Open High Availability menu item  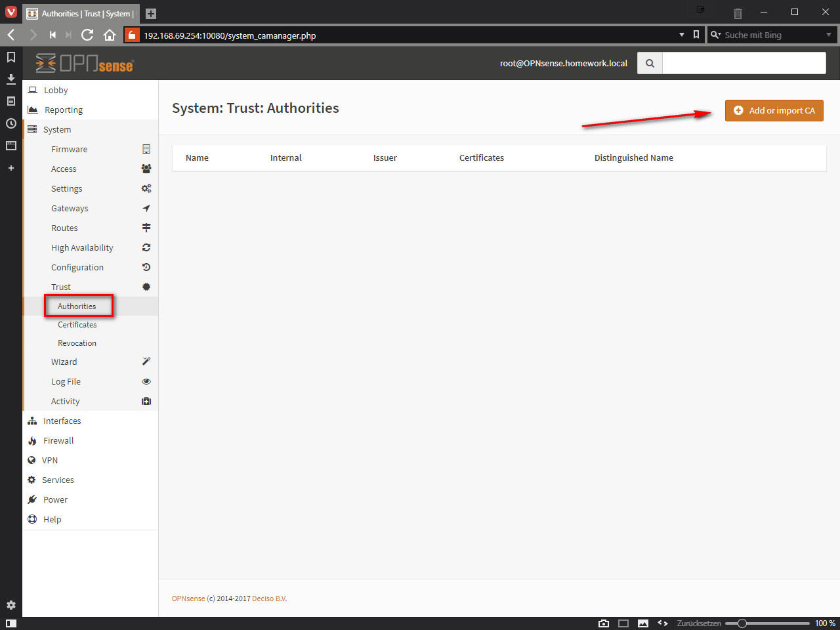82,247
